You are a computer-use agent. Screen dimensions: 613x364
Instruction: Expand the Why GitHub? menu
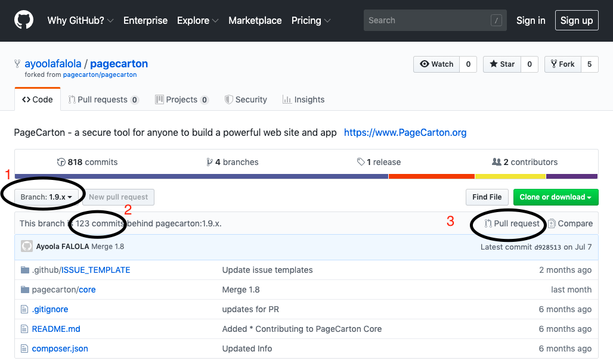coord(81,20)
